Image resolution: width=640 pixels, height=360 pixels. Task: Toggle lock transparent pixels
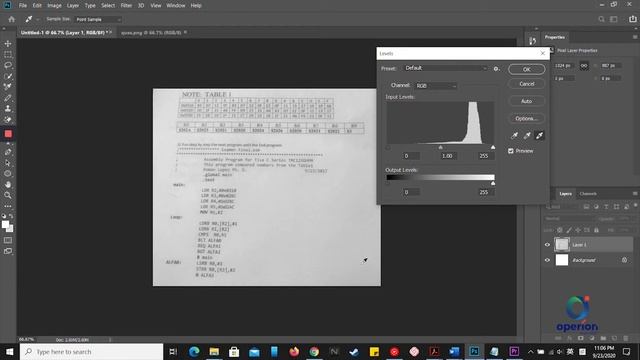pyautogui.click(x=560, y=230)
